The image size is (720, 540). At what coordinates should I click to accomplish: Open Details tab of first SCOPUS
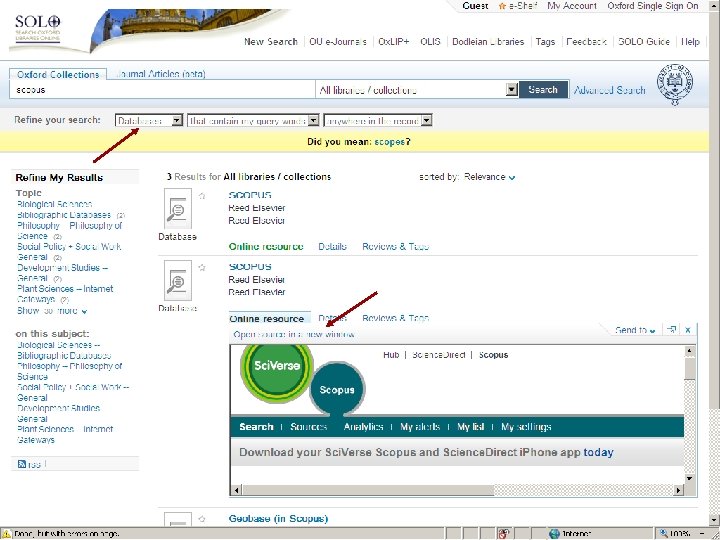point(332,247)
